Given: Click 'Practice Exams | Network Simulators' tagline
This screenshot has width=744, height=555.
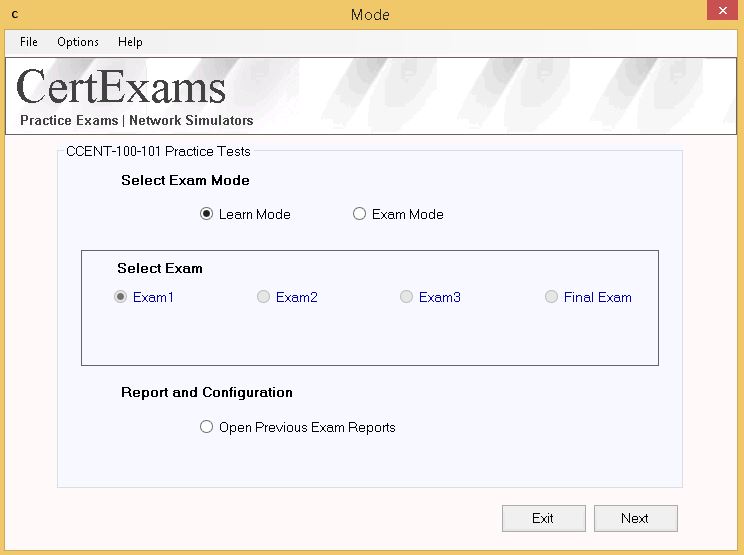Looking at the screenshot, I should point(137,120).
